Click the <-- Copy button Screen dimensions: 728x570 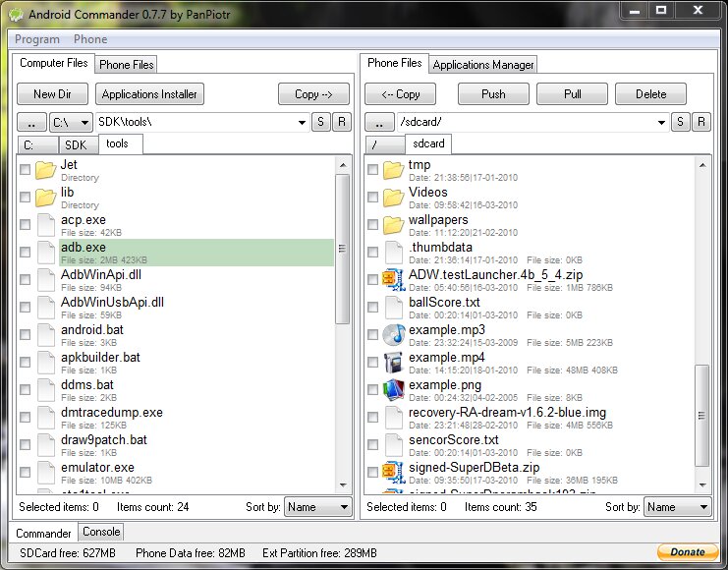(400, 94)
